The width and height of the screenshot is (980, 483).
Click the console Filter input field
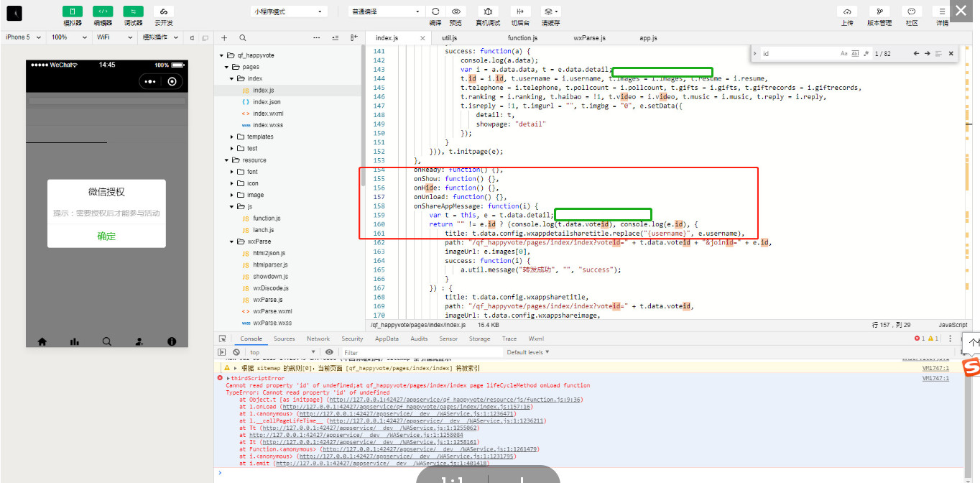tap(420, 353)
